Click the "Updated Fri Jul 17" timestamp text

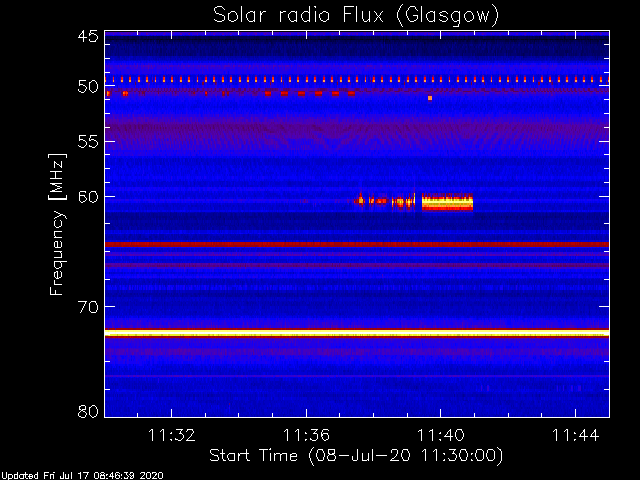pyautogui.click(x=82, y=476)
